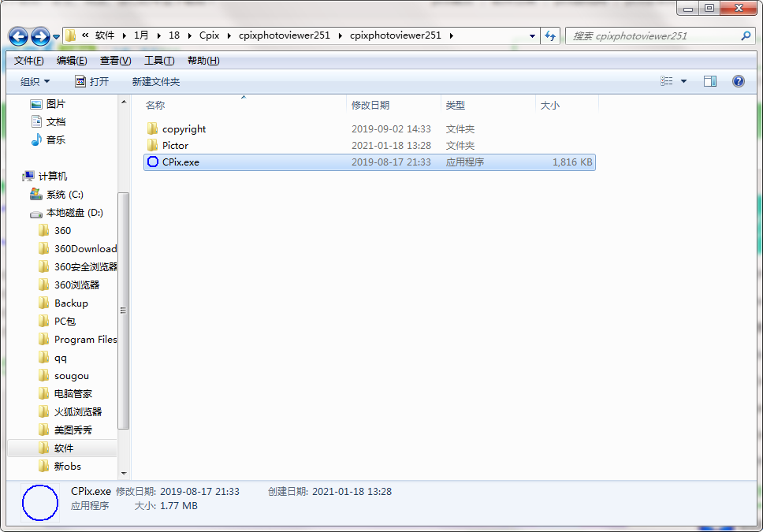763x532 pixels.
Task: Click the search magnifier icon
Action: click(x=746, y=35)
